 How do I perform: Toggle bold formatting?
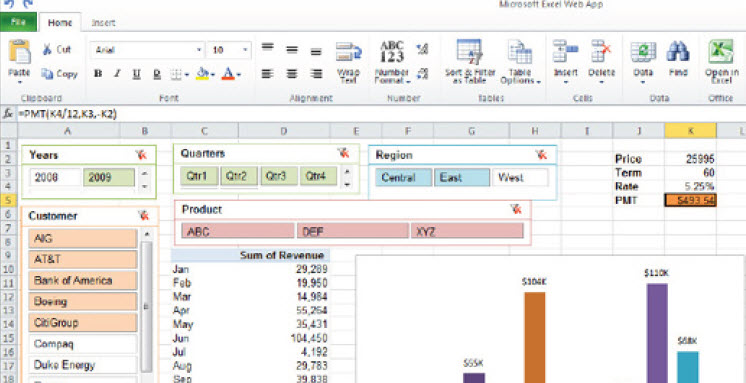click(98, 74)
